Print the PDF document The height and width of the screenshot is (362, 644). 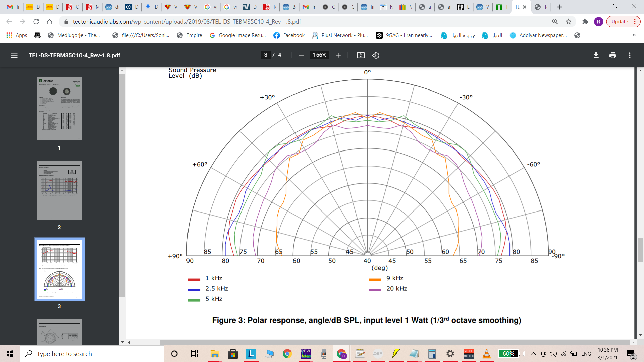click(x=613, y=55)
